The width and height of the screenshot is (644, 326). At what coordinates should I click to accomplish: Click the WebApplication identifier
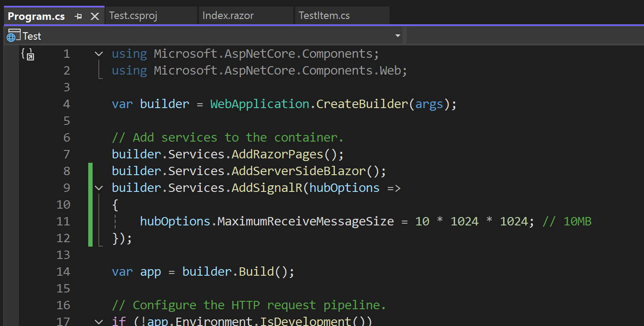[x=260, y=104]
